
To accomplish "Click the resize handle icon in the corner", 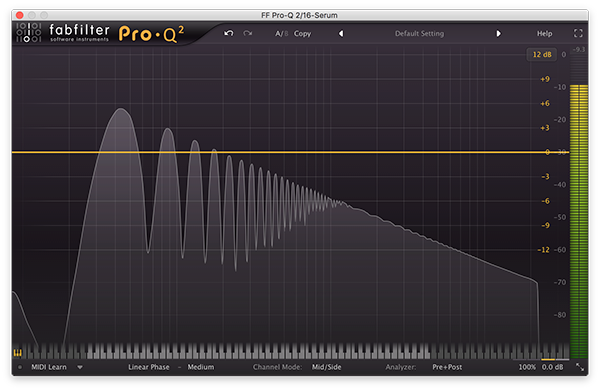I will pos(580,367).
